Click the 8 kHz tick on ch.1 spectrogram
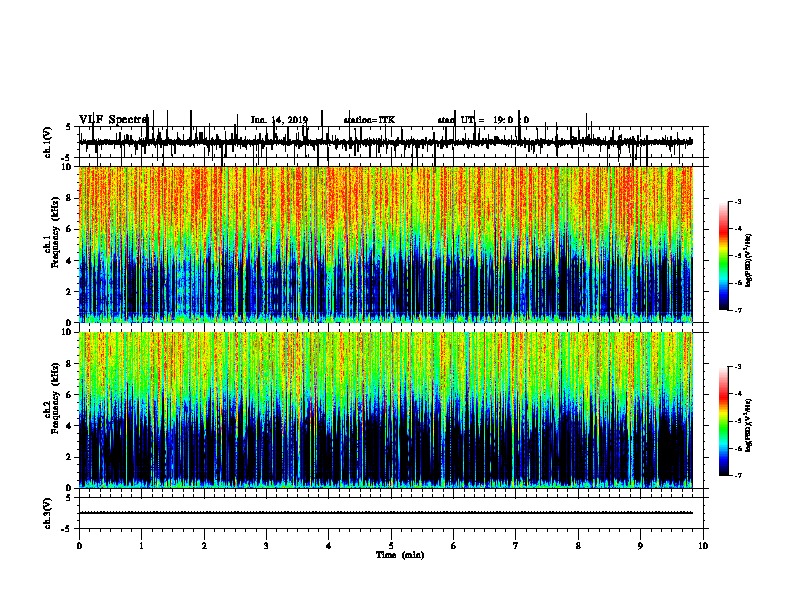 (x=70, y=198)
